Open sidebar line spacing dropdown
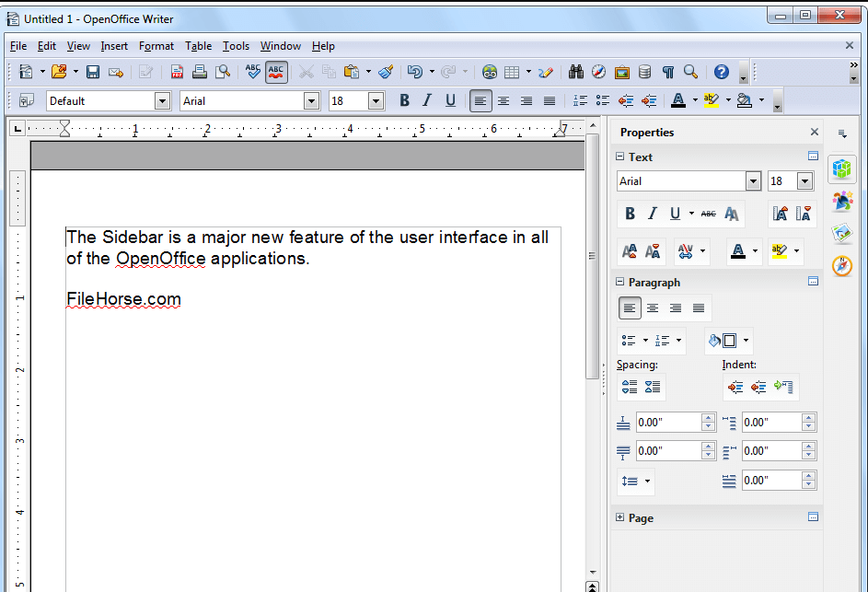 point(646,482)
